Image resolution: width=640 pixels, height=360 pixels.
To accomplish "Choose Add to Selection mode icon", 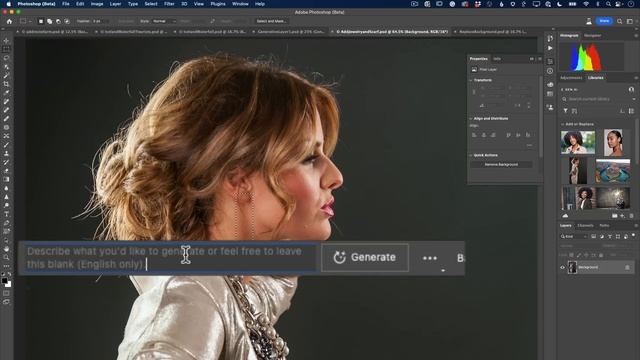I will click(49, 21).
